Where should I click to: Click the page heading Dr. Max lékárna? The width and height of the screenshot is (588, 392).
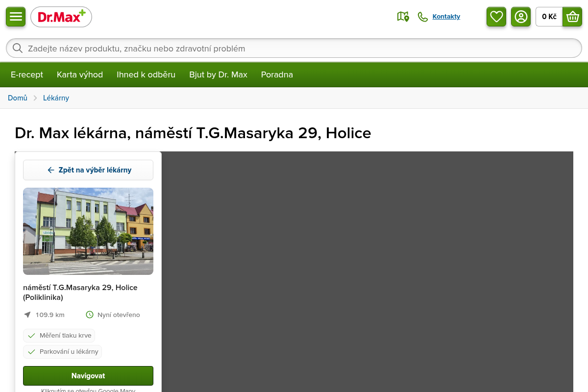193,133
